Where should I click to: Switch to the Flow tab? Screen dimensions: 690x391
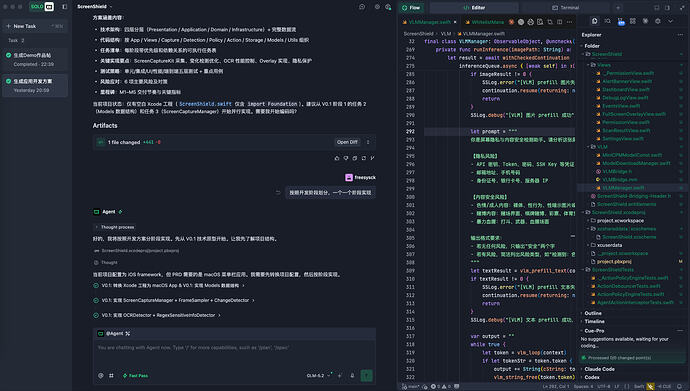click(411, 7)
